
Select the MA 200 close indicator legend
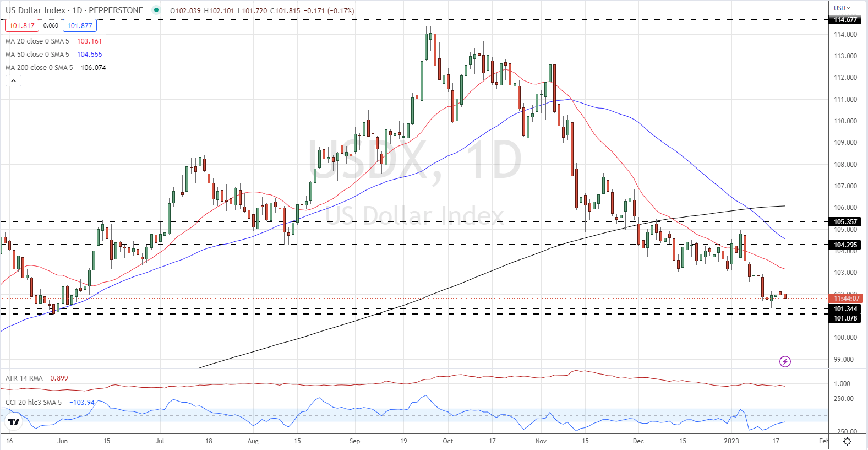pyautogui.click(x=39, y=68)
